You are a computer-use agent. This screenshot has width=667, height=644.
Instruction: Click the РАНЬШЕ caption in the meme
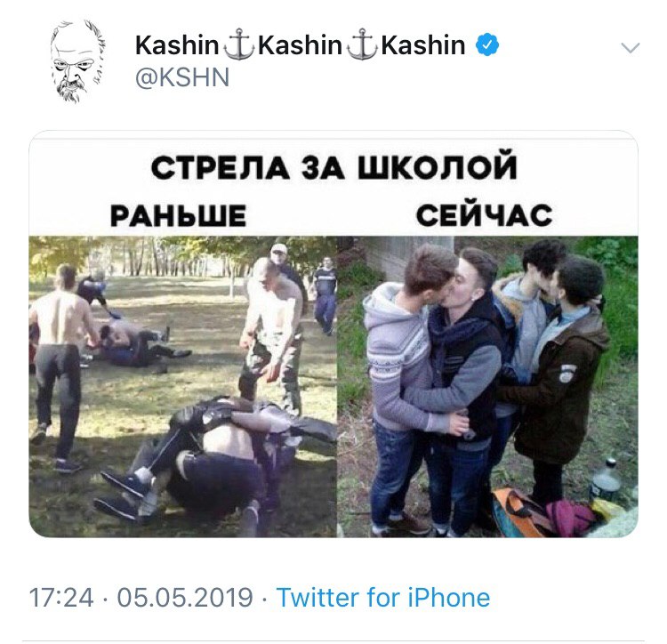178,215
